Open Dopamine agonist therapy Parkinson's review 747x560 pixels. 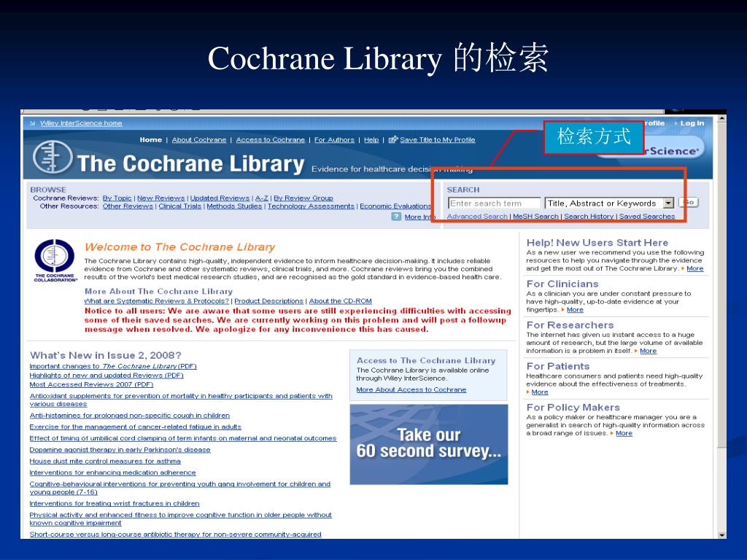click(120, 449)
